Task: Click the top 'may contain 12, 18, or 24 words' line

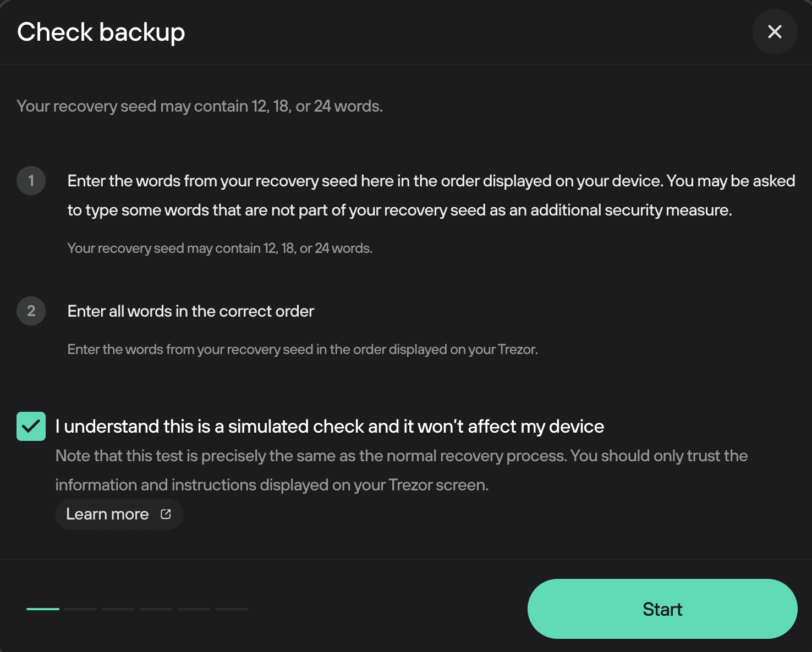Action: [x=200, y=106]
